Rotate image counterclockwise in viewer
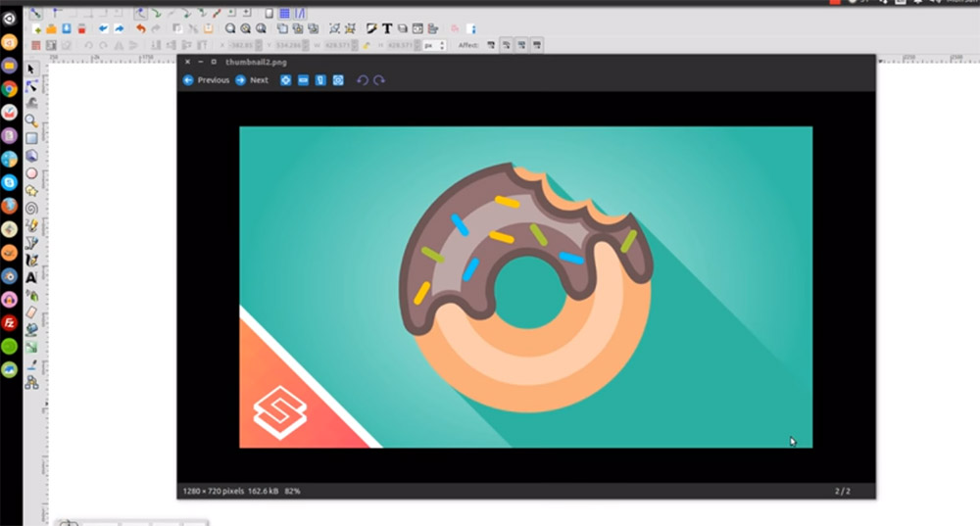 tap(362, 80)
